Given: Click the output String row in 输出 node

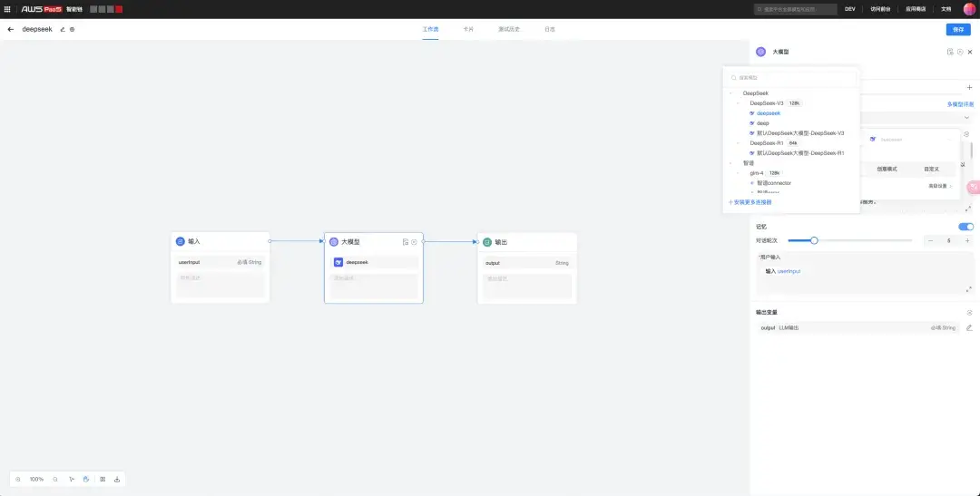Looking at the screenshot, I should pyautogui.click(x=527, y=263).
